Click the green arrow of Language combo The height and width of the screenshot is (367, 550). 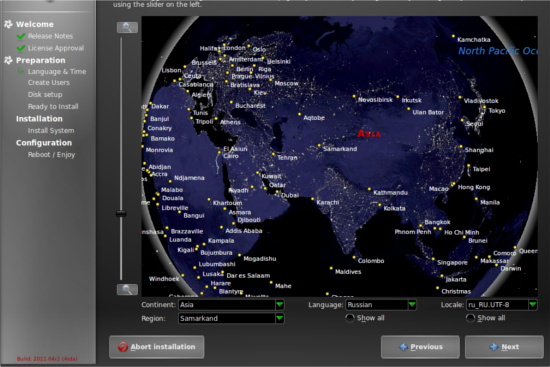412,305
